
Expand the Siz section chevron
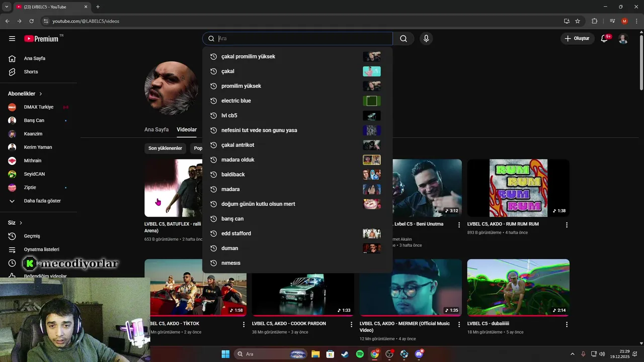pos(21,223)
